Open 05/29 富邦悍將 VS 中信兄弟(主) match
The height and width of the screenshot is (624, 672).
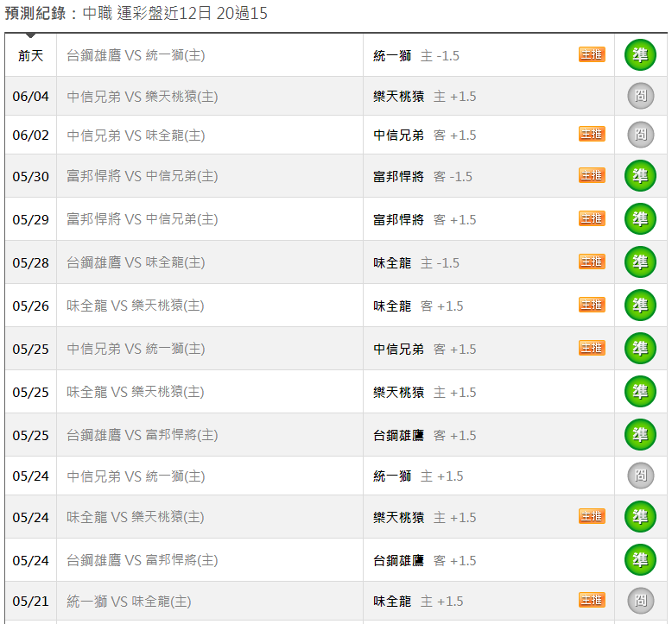pos(143,219)
